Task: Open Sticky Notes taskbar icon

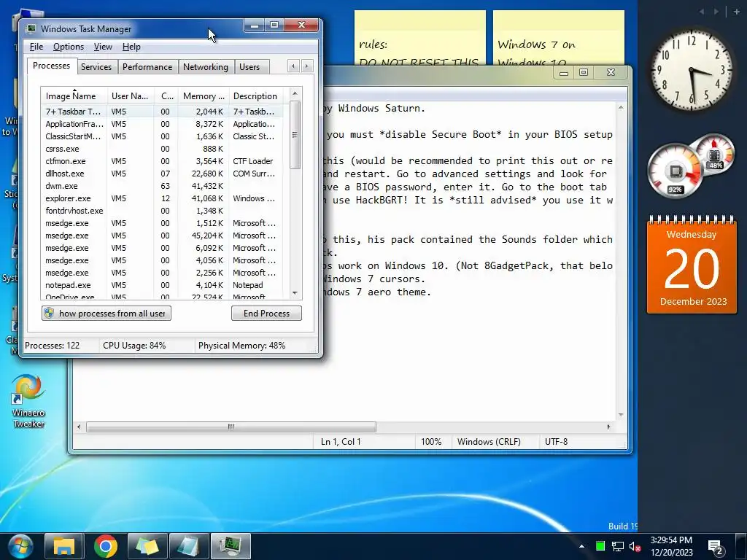Action: pos(147,546)
